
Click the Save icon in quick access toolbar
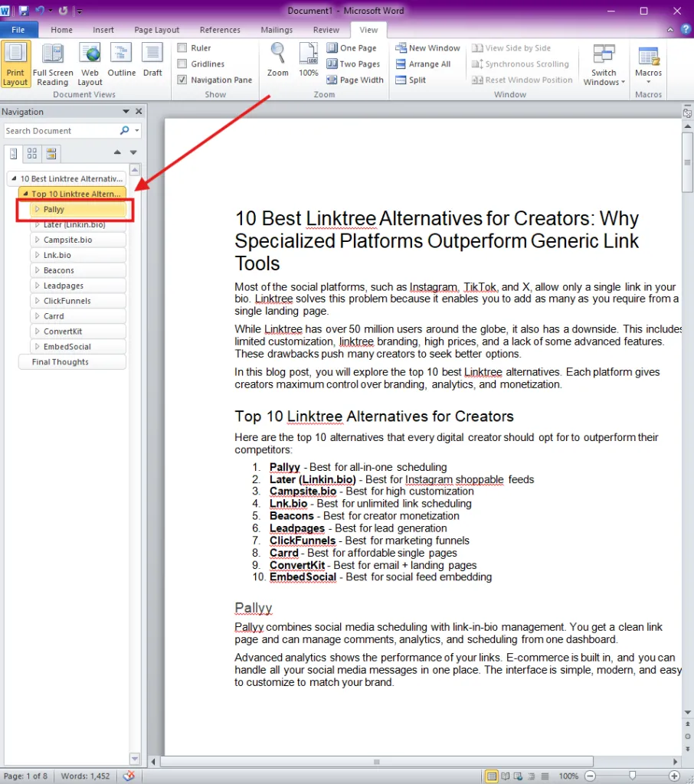point(24,11)
